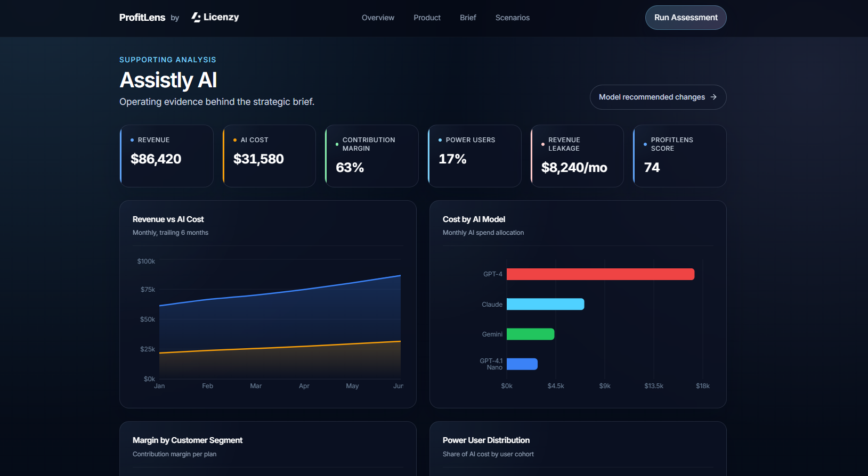Click the Claude axis label
The height and width of the screenshot is (476, 868).
[492, 305]
